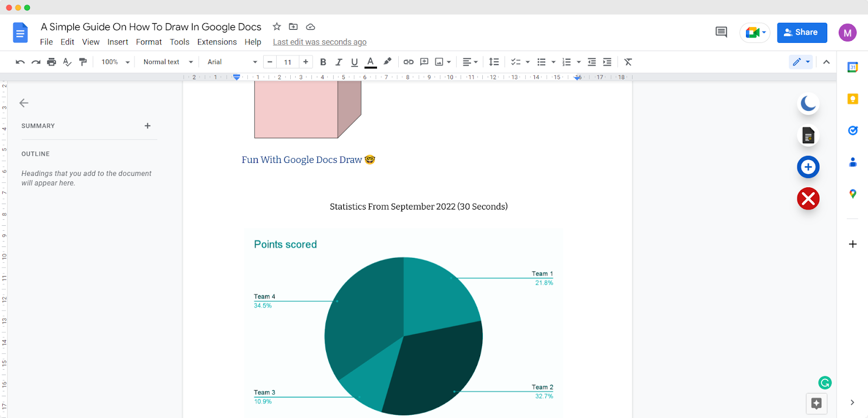Open Google Calendar in side panel
The image size is (868, 418).
pyautogui.click(x=853, y=67)
